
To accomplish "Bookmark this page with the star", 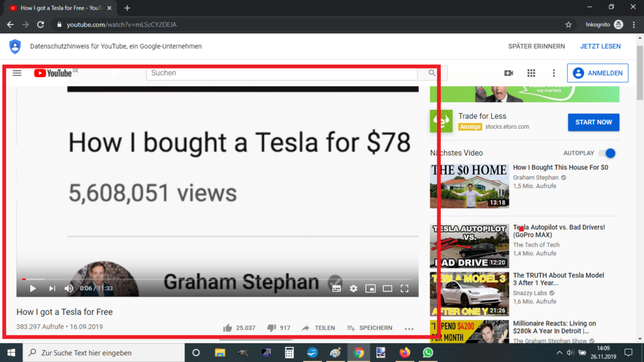I will (x=569, y=25).
